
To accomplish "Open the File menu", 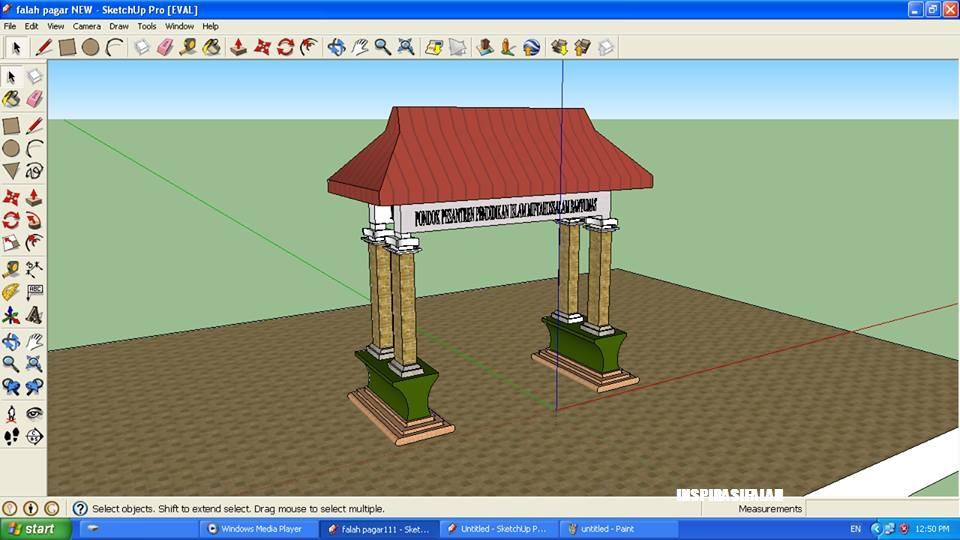I will [10, 26].
